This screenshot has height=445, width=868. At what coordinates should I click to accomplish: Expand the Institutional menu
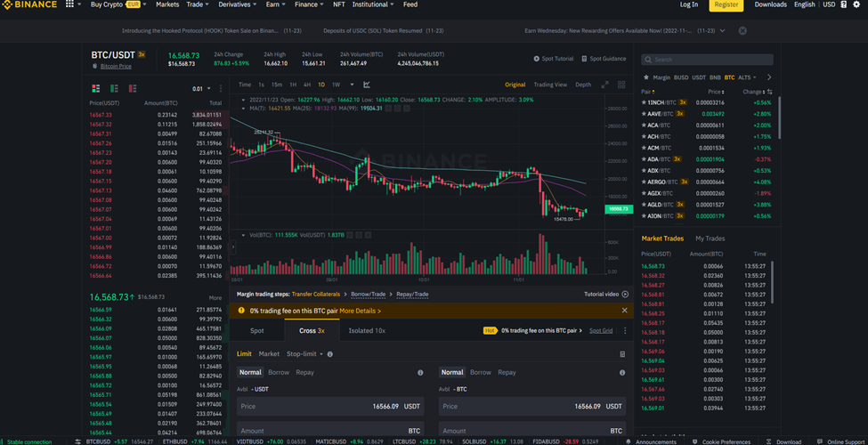pyautogui.click(x=373, y=4)
